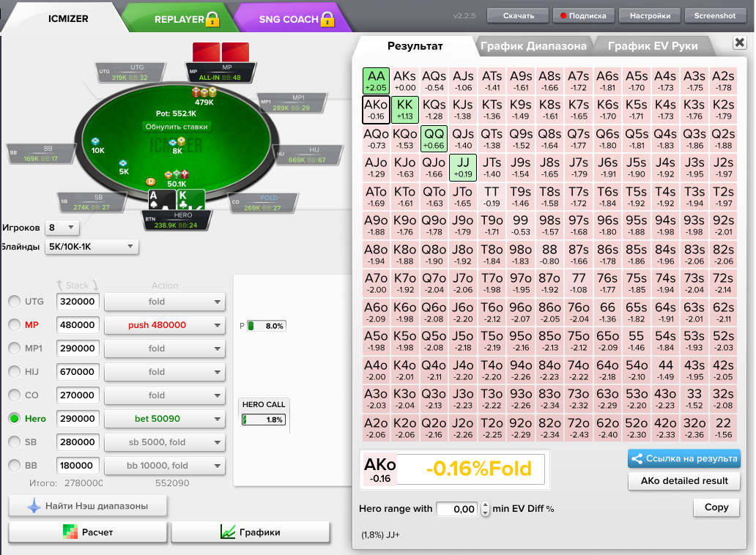The width and height of the screenshot is (756, 555).
Task: Click the dealer D button chip on the table
Action: [x=151, y=182]
